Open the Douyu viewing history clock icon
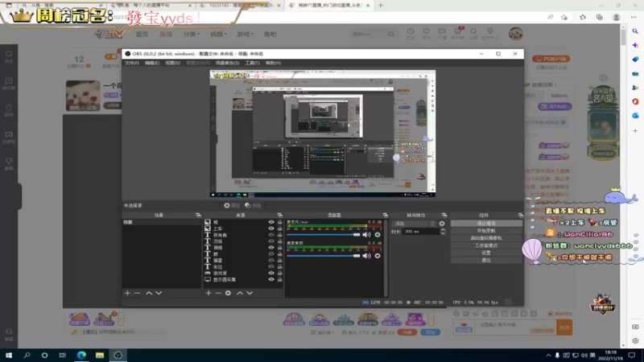 click(411, 31)
